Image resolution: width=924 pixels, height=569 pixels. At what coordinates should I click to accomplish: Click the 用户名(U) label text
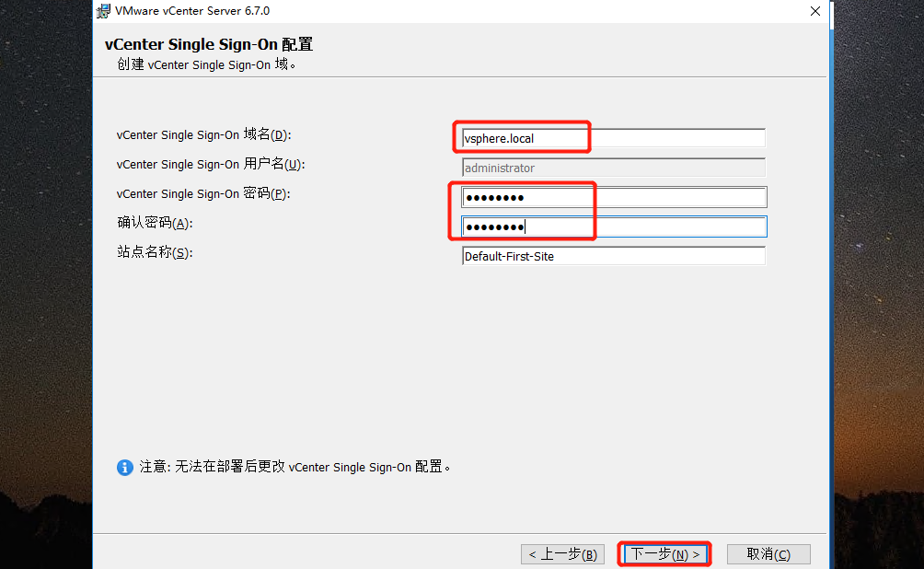click(211, 164)
